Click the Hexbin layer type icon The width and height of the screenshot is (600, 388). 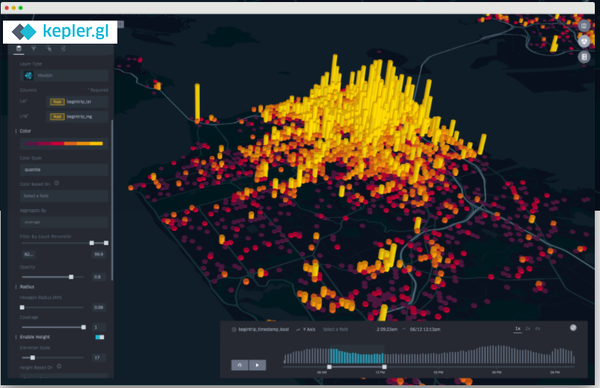point(28,75)
